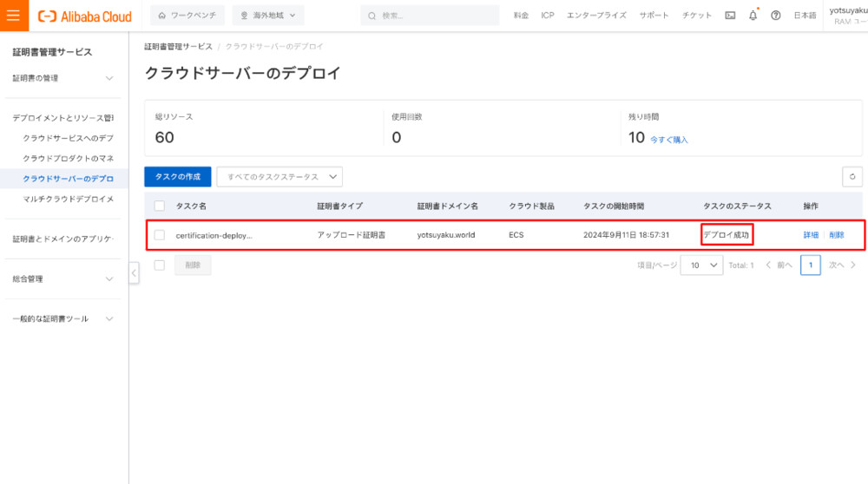Open the help question mark icon
This screenshot has height=484, width=868.
point(775,16)
